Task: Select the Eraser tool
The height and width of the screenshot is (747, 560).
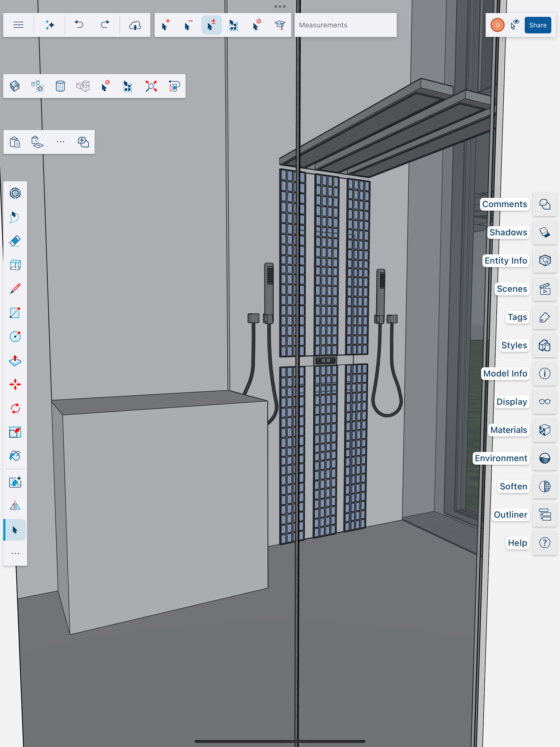Action: [15, 241]
